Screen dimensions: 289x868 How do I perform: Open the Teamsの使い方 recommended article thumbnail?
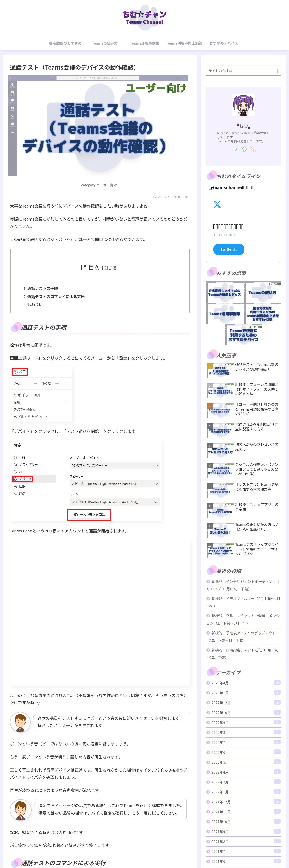(x=262, y=292)
